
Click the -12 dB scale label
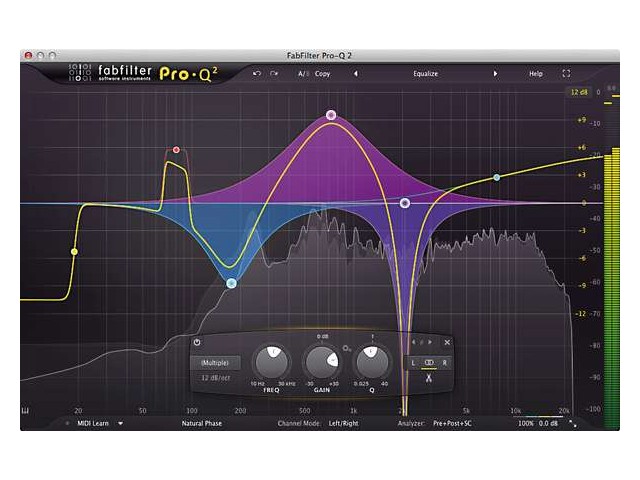581,313
